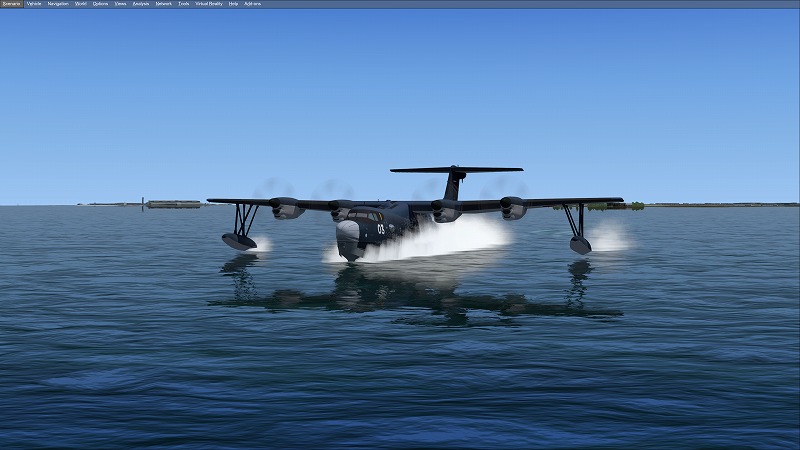Open the World menu
This screenshot has height=450, width=800.
[81, 4]
